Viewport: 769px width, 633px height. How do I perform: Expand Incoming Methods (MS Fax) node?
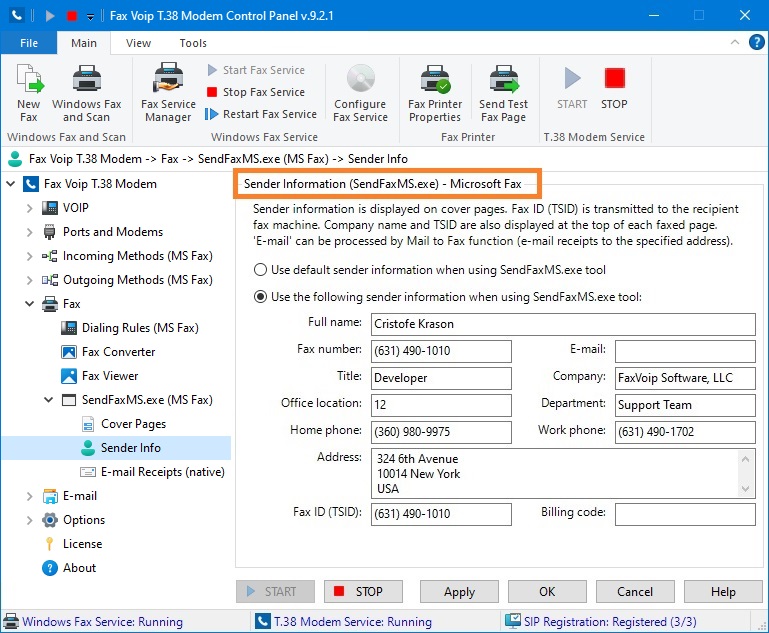click(29, 256)
